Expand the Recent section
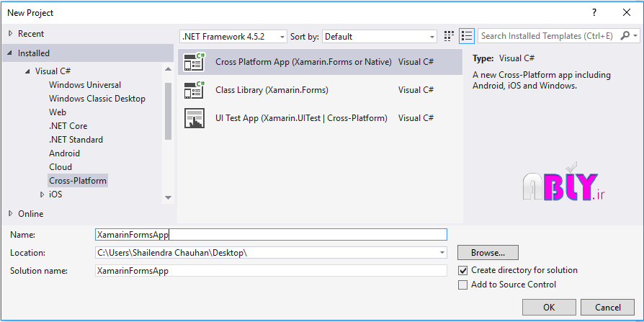Image resolution: width=644 pixels, height=322 pixels. point(11,34)
